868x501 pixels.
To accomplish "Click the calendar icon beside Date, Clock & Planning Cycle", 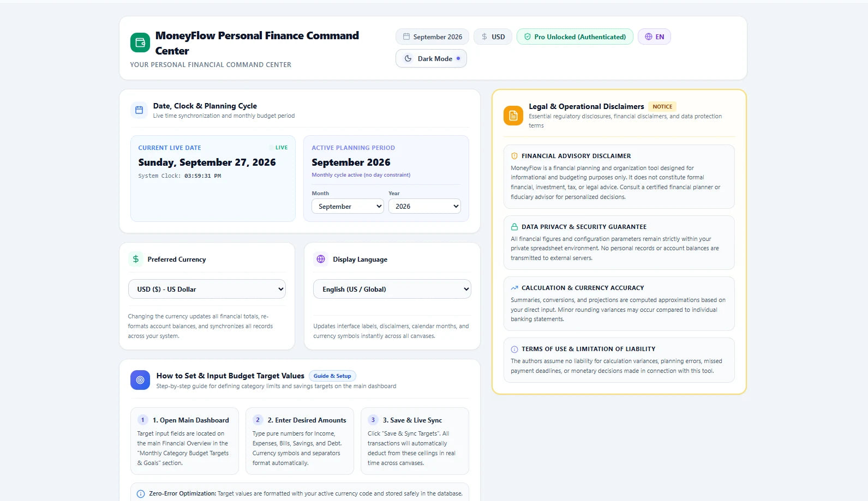I will click(x=139, y=110).
